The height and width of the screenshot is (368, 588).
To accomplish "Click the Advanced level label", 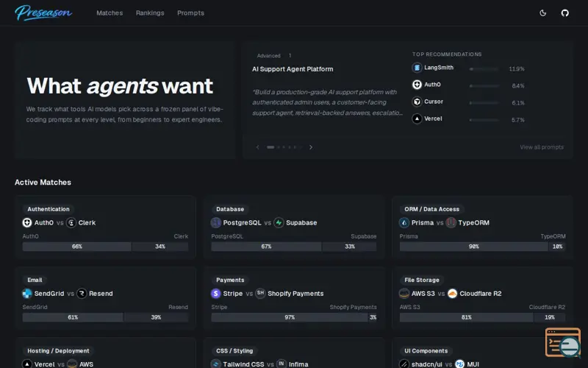I will point(268,56).
